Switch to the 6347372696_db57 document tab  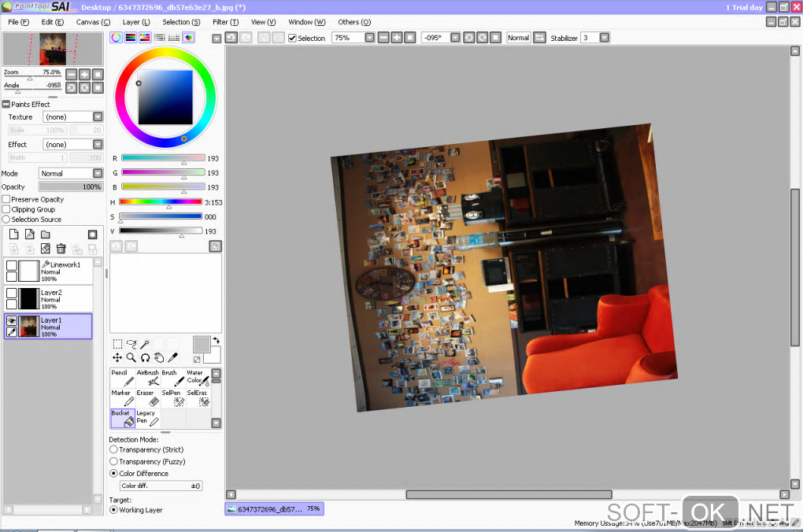274,509
